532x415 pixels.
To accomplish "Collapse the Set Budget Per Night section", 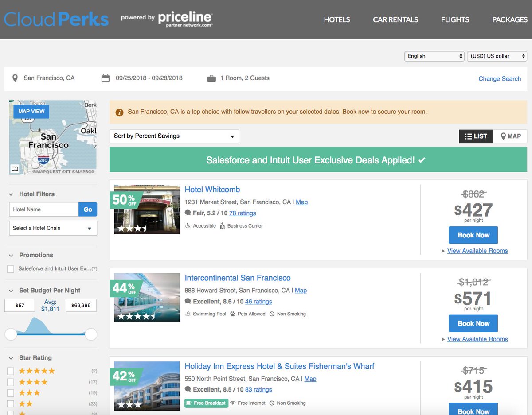I will 11,291.
